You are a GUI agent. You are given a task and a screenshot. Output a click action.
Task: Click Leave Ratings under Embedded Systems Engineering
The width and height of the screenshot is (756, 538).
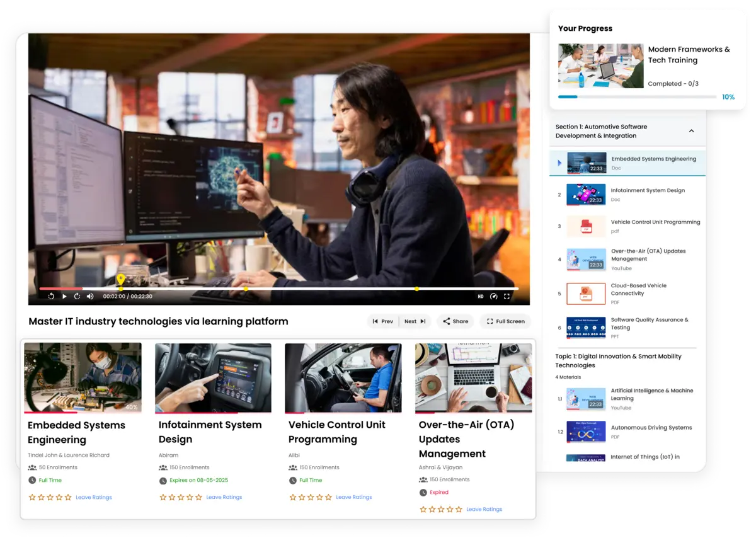pyautogui.click(x=93, y=497)
